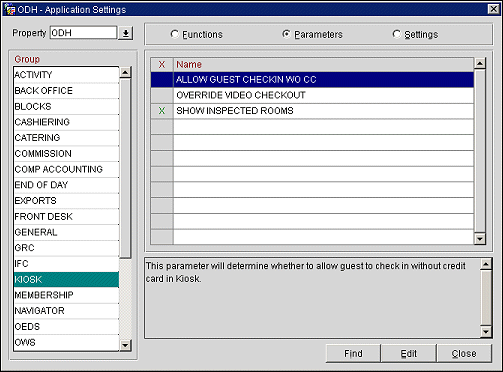Viewport: 503px width, 372px height.
Task: Select ACTIVITY in the Group list
Action: coord(66,75)
